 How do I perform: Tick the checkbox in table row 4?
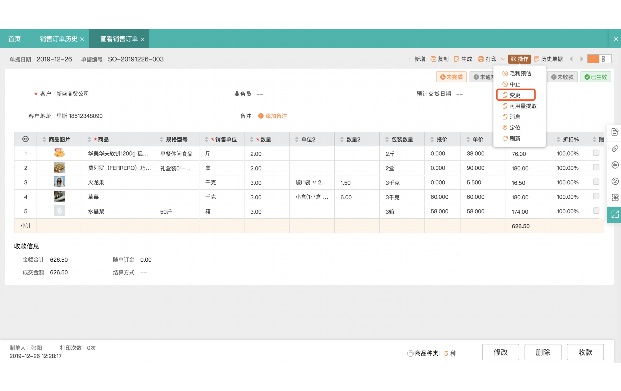(x=596, y=196)
